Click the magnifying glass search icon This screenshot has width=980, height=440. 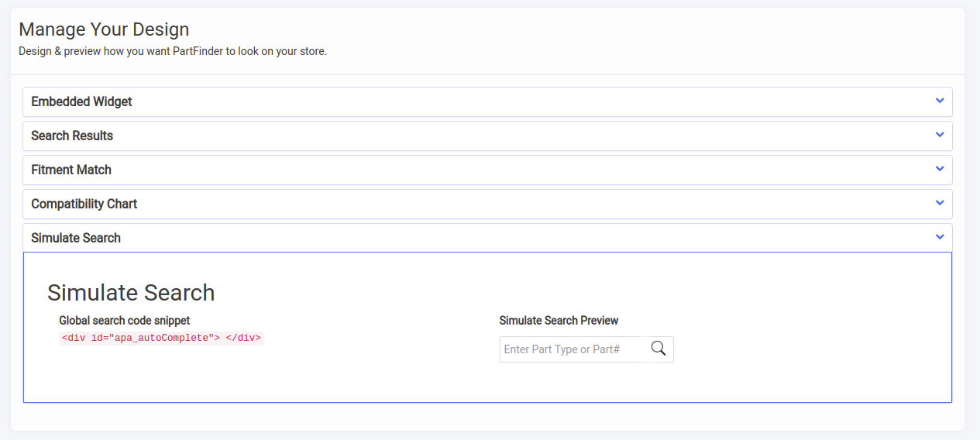(x=658, y=349)
